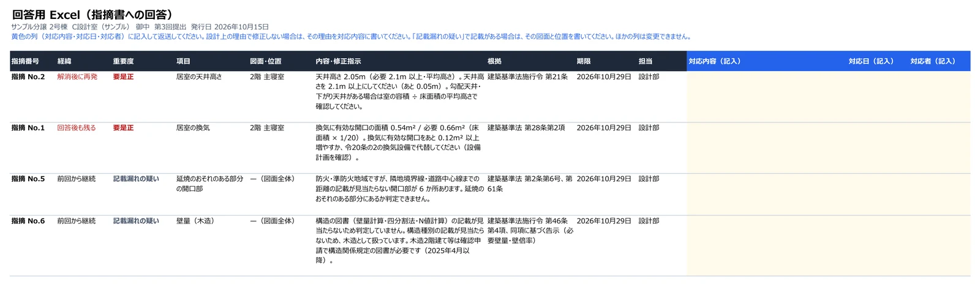The image size is (980, 286).
Task: Click the 対応者 input cell for No.6
Action: coord(939,246)
